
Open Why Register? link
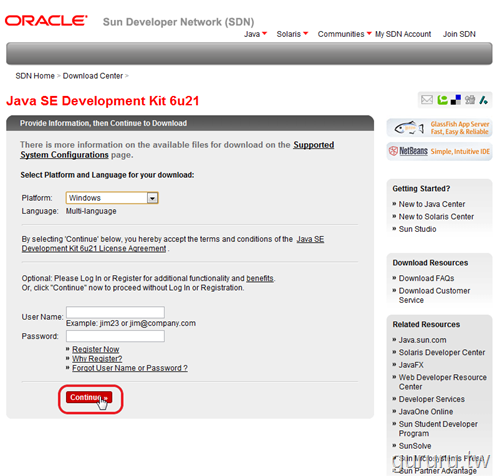pyautogui.click(x=97, y=359)
